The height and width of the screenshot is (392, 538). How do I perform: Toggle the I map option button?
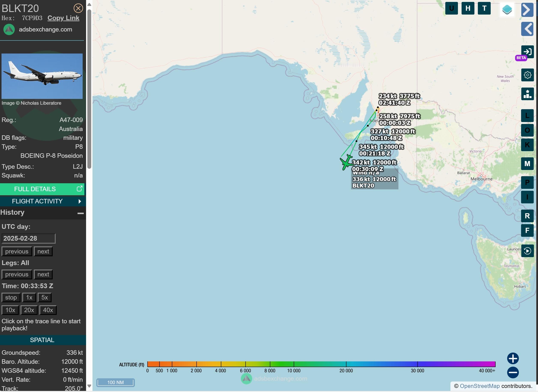tap(527, 197)
